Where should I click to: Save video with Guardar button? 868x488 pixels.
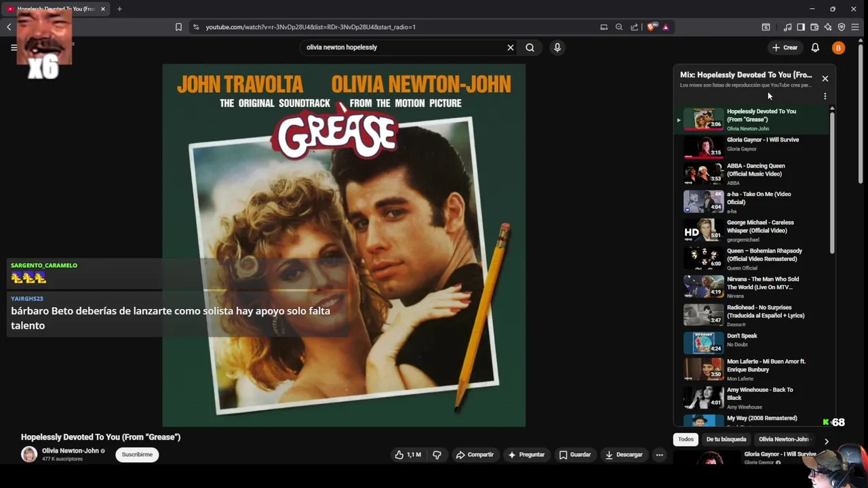(575, 455)
